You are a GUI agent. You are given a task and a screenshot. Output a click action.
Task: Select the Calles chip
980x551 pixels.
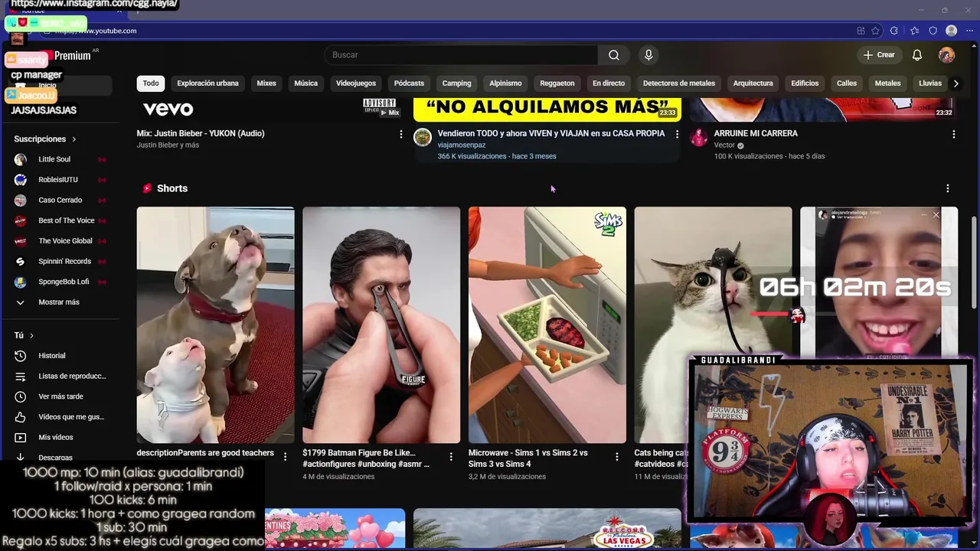point(847,83)
